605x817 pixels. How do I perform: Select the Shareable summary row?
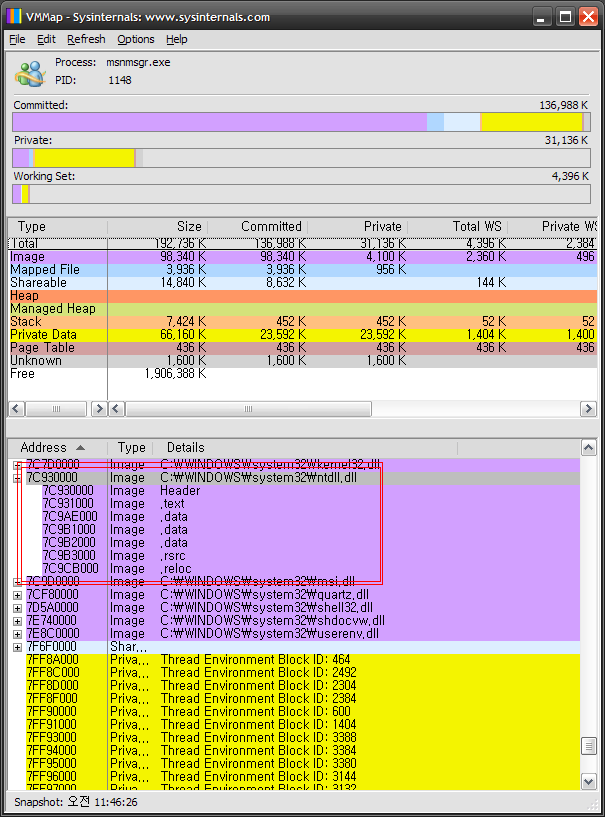pyautogui.click(x=302, y=283)
